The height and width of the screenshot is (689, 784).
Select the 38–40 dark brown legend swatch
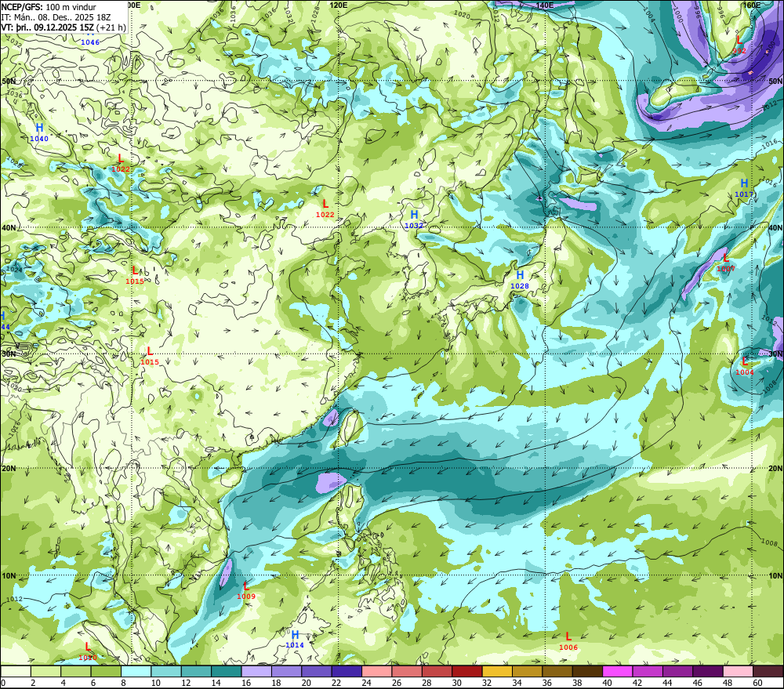[587, 671]
